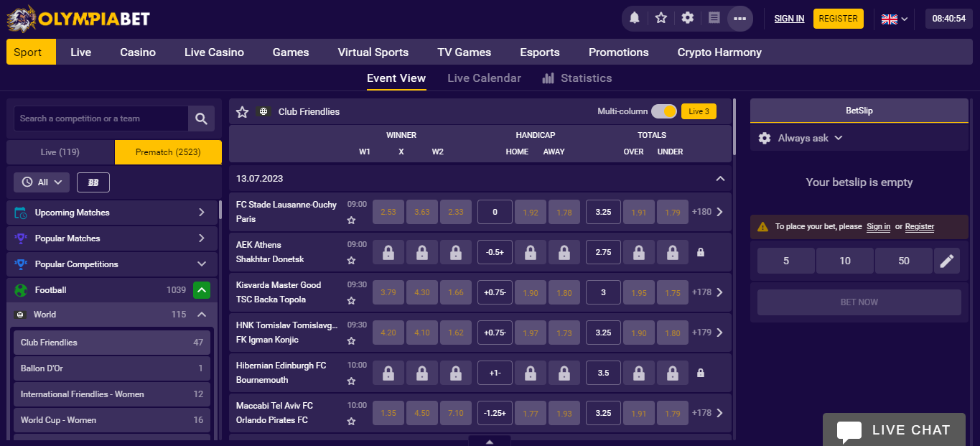Click the notifications bell icon
980x446 pixels.
coord(635,19)
